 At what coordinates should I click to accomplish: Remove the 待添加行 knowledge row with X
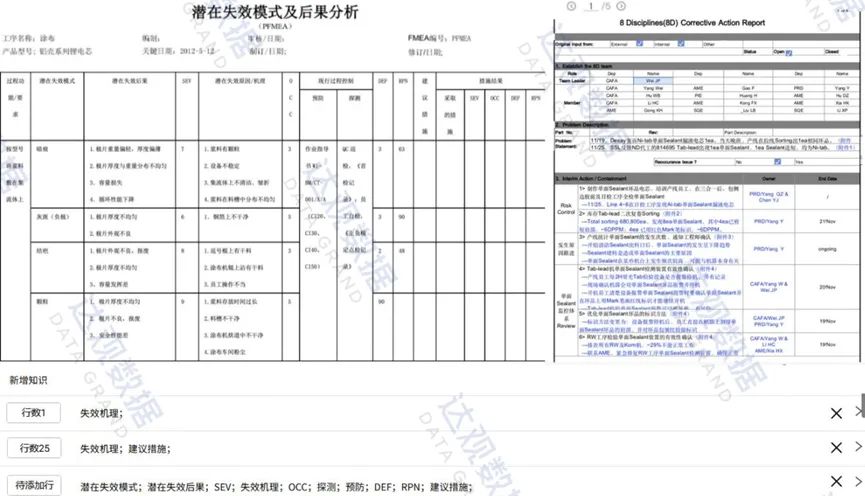[x=836, y=482]
